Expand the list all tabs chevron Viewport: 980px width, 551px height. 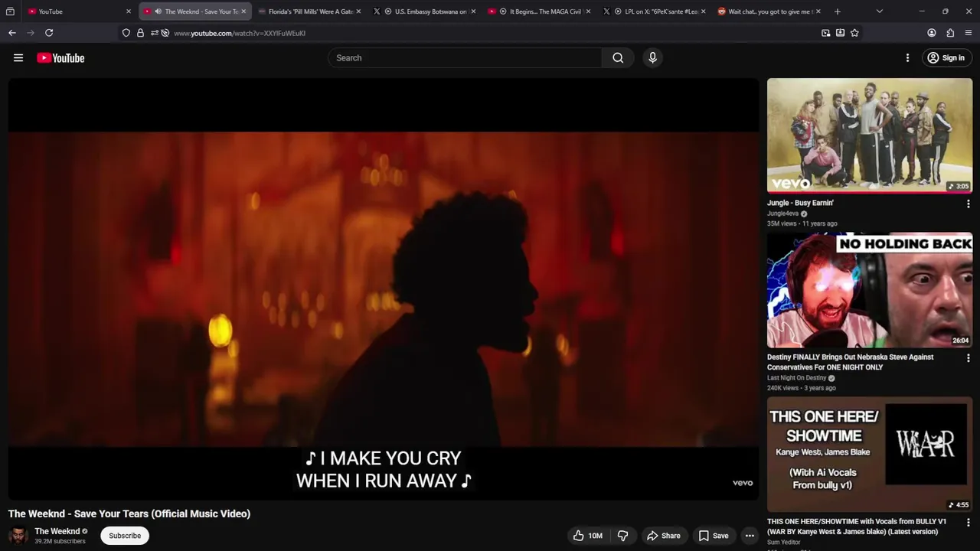pyautogui.click(x=879, y=11)
